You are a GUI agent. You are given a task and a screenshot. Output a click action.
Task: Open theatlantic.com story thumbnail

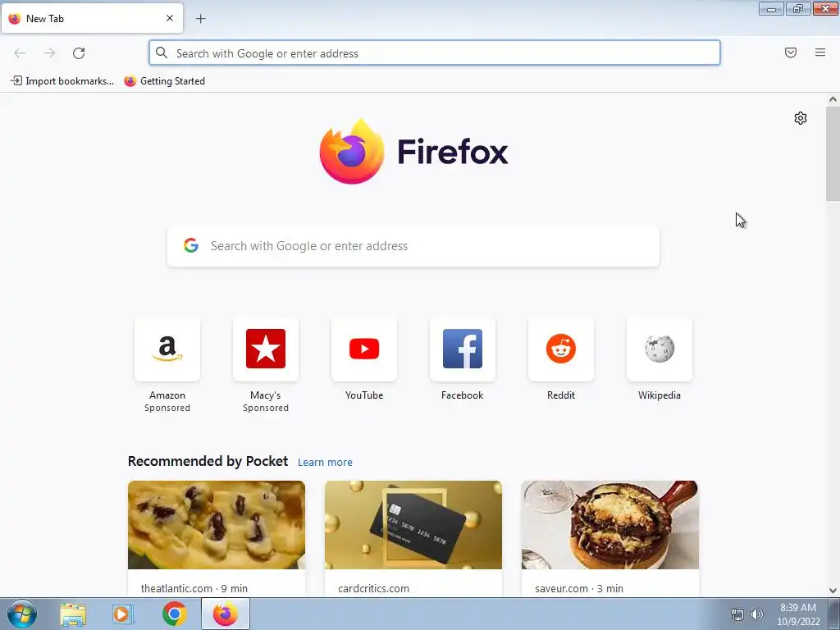coord(217,525)
